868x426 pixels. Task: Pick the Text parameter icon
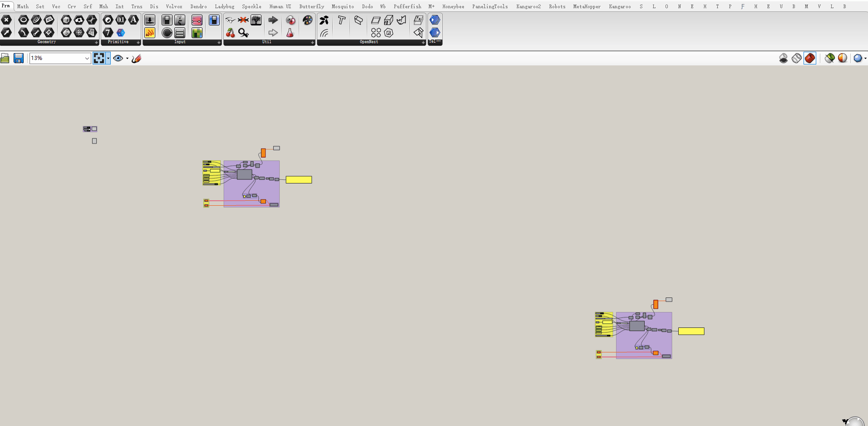click(133, 20)
